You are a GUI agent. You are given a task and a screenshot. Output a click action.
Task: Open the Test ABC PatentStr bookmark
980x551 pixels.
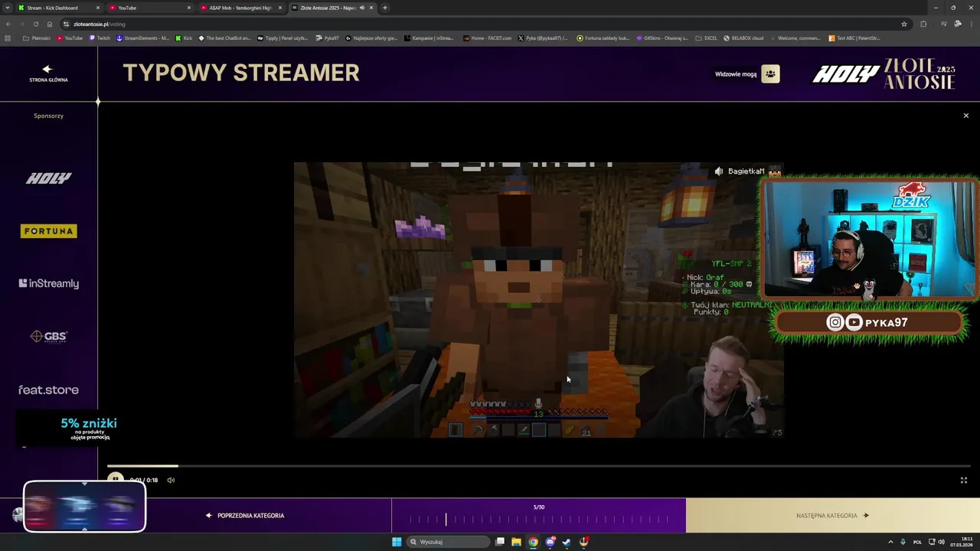point(854,37)
